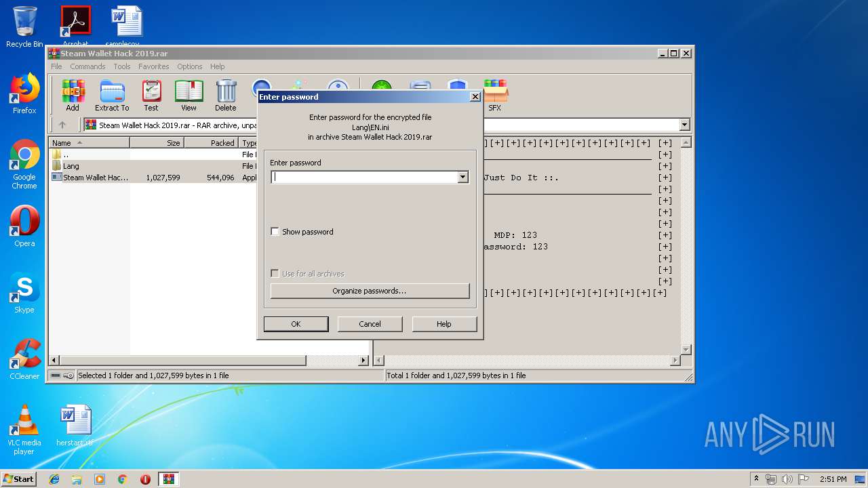Viewport: 868px width, 488px height.
Task: Open CCleaner desktop shortcut
Action: coord(24,359)
